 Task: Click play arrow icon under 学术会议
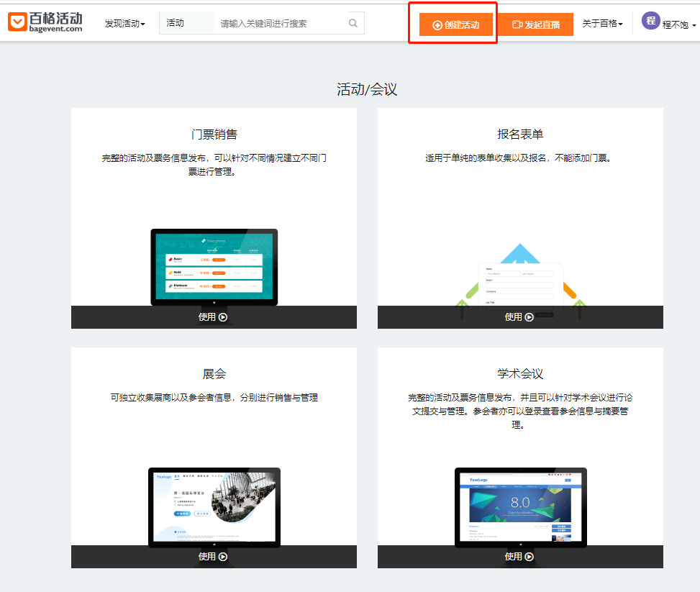[x=529, y=556]
